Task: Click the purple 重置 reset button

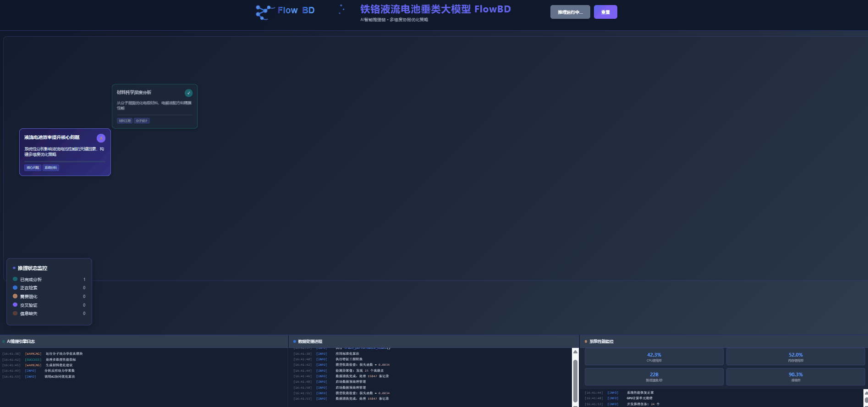Action: click(x=605, y=12)
